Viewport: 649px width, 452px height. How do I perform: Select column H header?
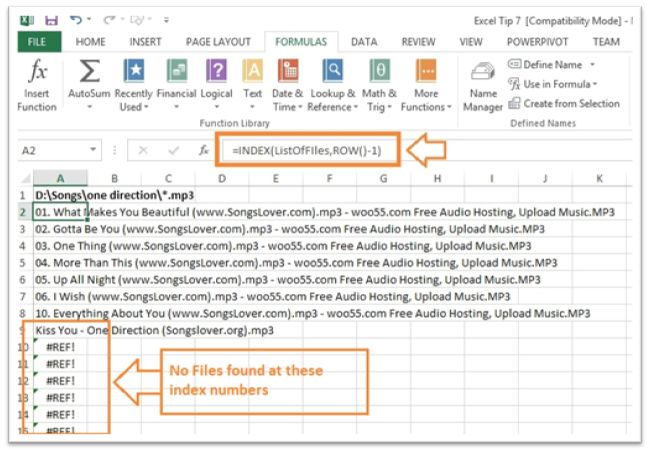[437, 179]
